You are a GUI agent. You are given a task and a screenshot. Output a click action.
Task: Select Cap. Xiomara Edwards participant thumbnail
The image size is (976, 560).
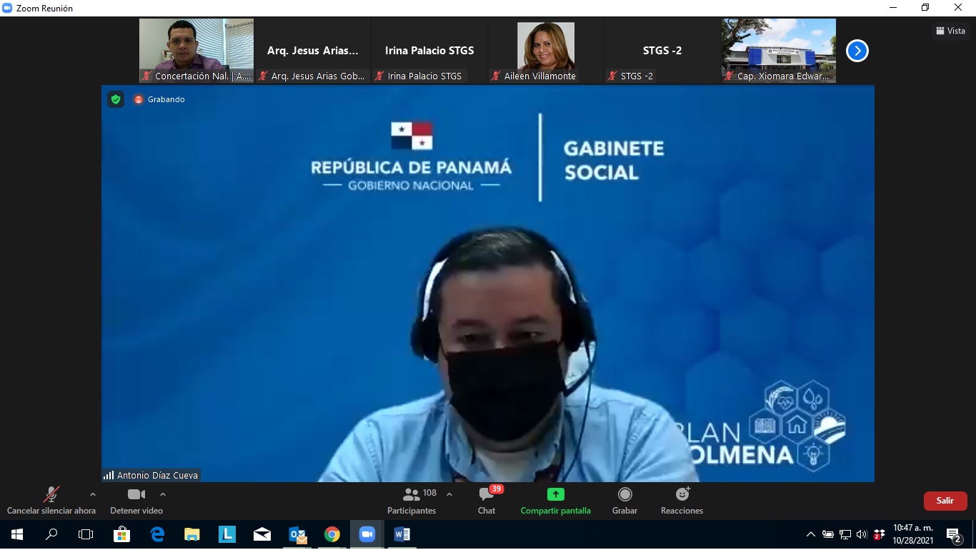click(x=779, y=51)
